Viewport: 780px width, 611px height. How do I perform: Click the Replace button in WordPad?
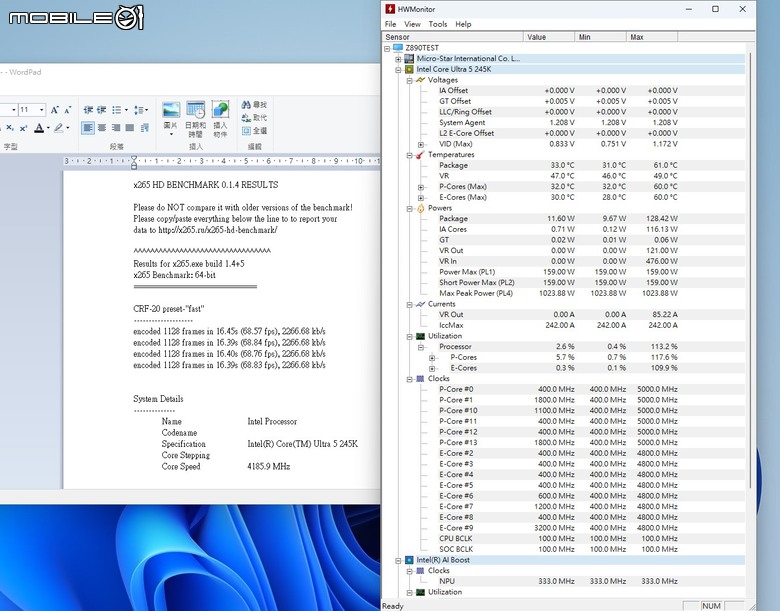(254, 118)
